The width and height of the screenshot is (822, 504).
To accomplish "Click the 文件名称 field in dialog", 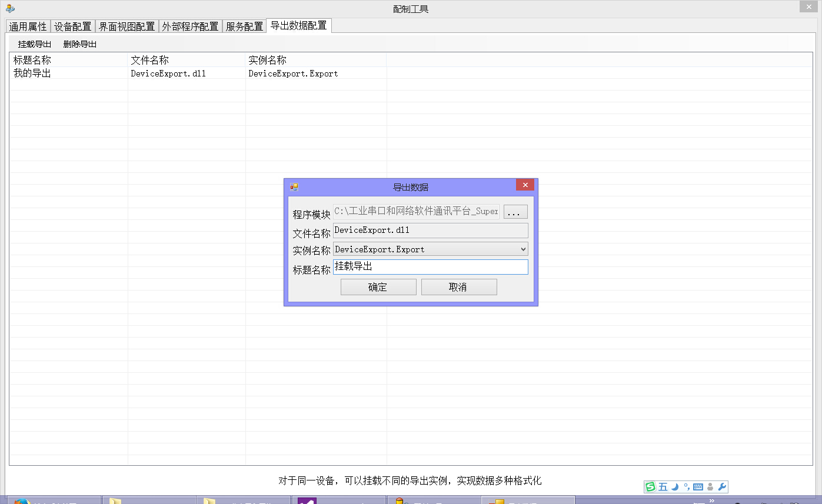I will click(x=431, y=231).
